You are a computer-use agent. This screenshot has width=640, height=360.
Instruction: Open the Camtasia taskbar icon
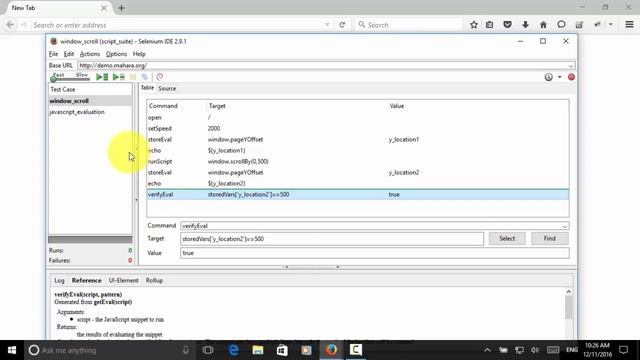(356, 350)
